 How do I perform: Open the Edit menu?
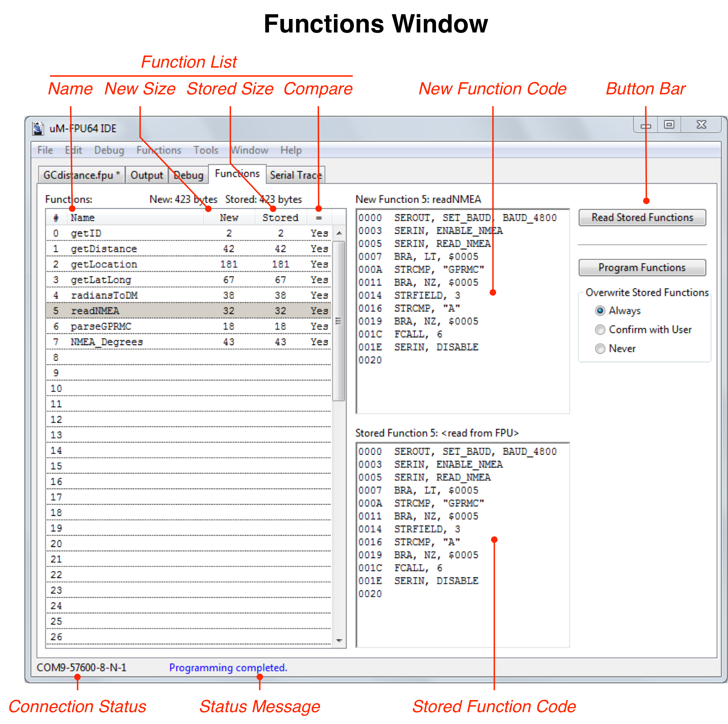(x=73, y=150)
